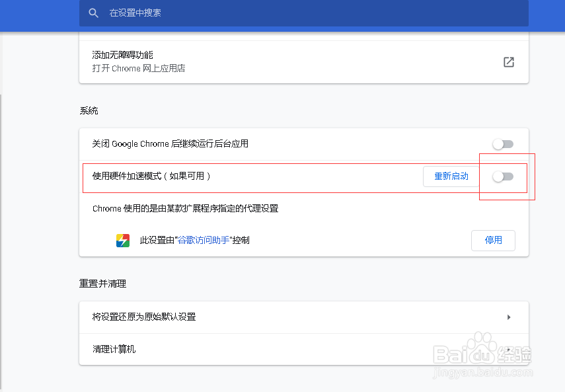Click the 系统 section heading
This screenshot has width=565, height=392.
(89, 110)
